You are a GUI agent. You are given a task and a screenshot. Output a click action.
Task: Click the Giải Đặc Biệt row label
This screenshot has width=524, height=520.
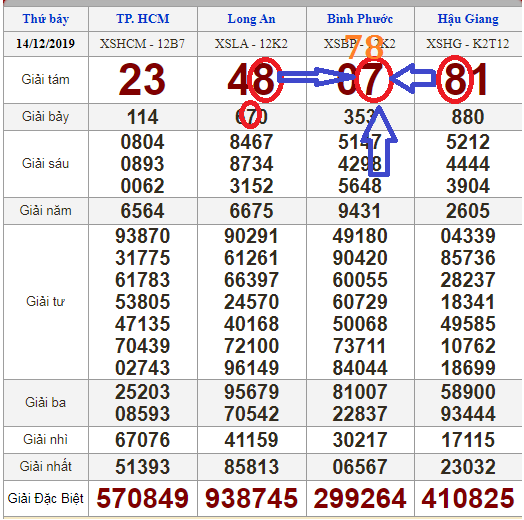46,498
